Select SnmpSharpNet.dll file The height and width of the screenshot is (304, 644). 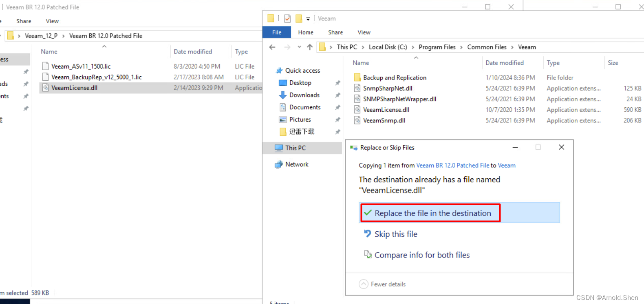point(388,88)
